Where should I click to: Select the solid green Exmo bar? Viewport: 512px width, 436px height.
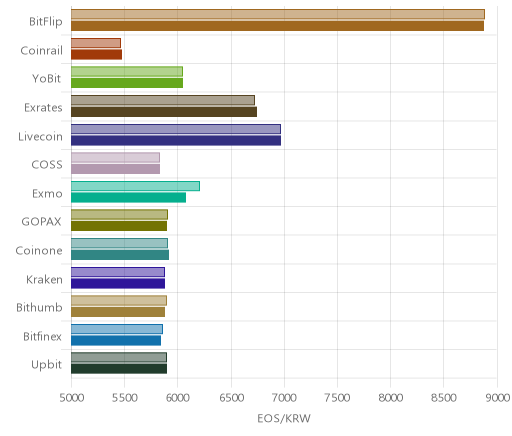pos(128,197)
